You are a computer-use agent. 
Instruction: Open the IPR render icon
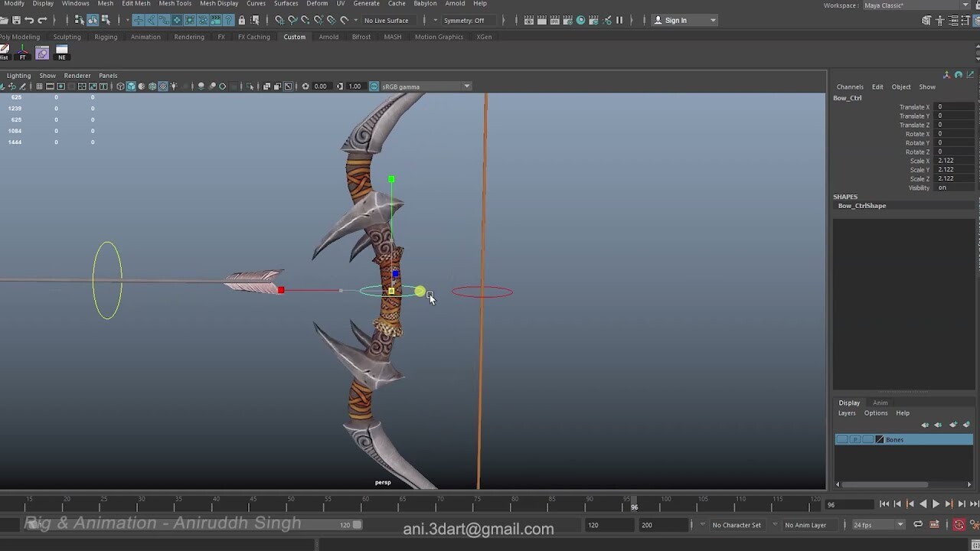coord(555,20)
